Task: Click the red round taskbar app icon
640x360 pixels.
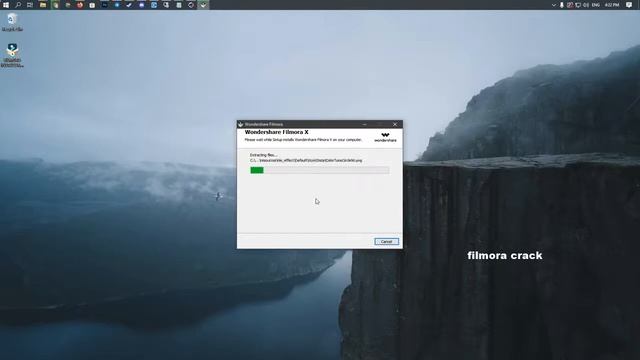Action: (x=80, y=5)
